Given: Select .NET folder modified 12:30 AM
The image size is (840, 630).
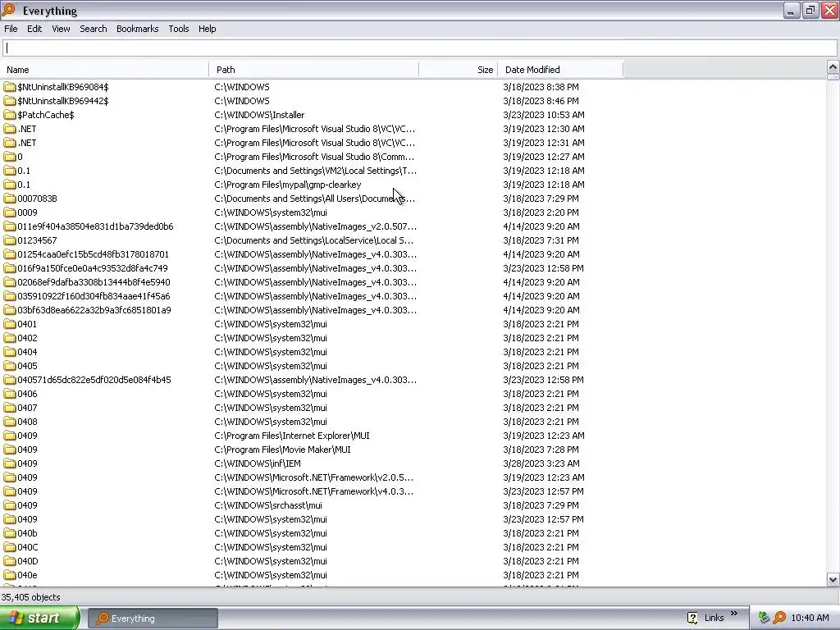Looking at the screenshot, I should [27, 129].
